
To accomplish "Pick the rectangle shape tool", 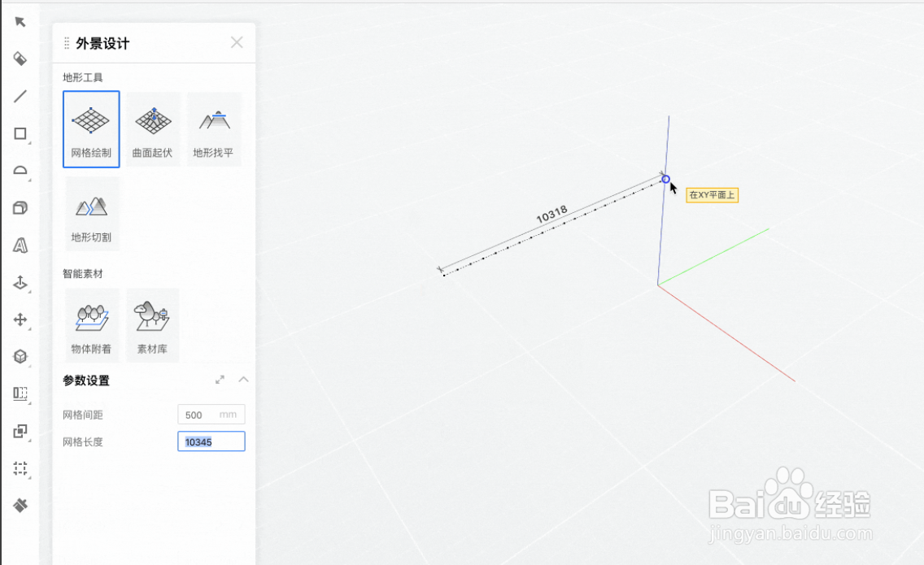I will pyautogui.click(x=20, y=134).
